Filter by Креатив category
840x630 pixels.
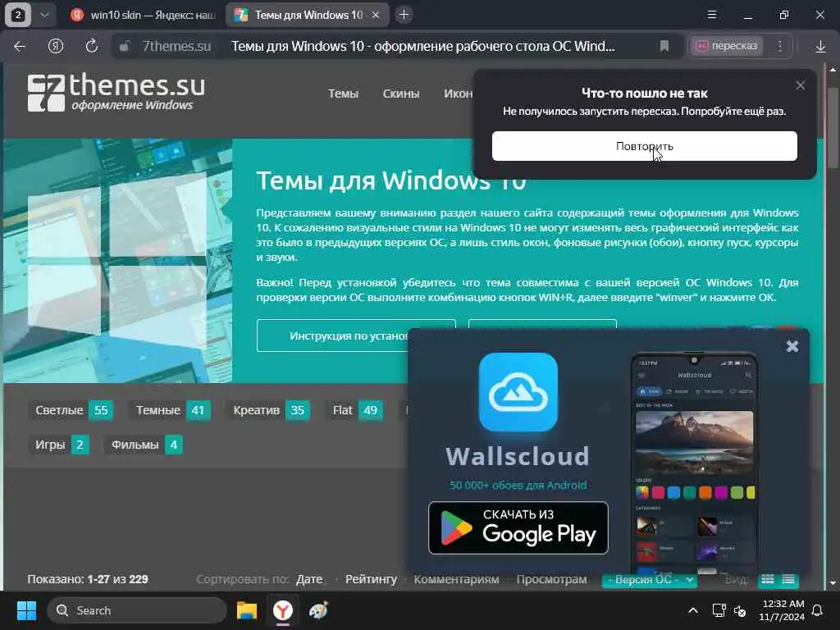(x=268, y=410)
